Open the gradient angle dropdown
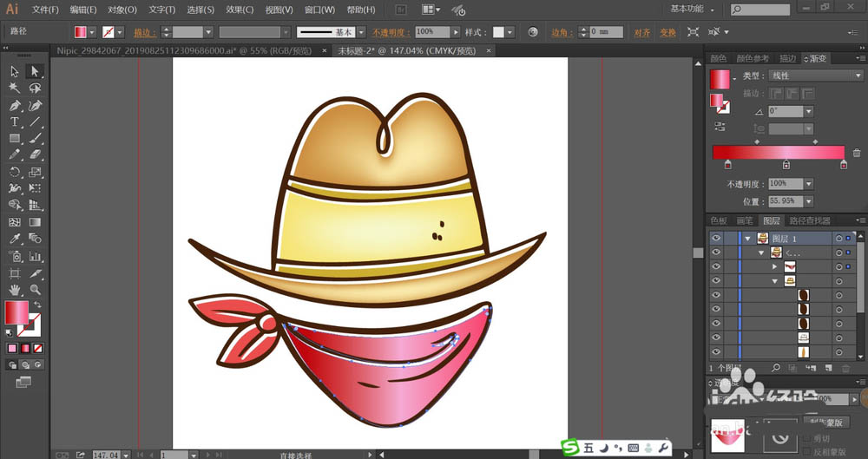This screenshot has height=459, width=868. (808, 111)
